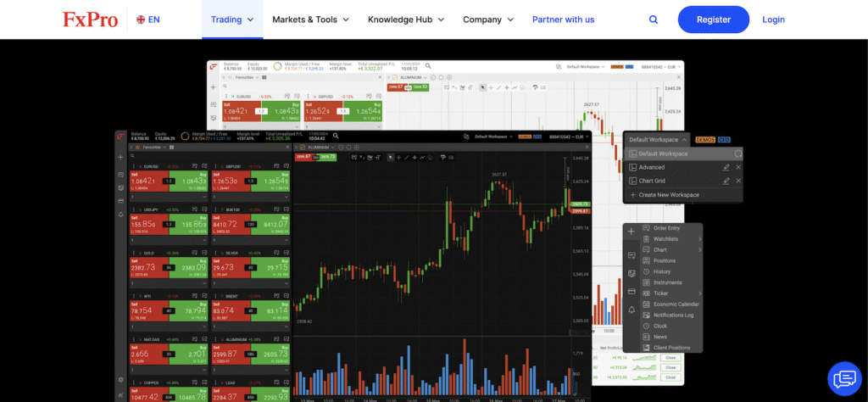The width and height of the screenshot is (868, 402).
Task: Choose News from the add menu
Action: click(x=659, y=337)
